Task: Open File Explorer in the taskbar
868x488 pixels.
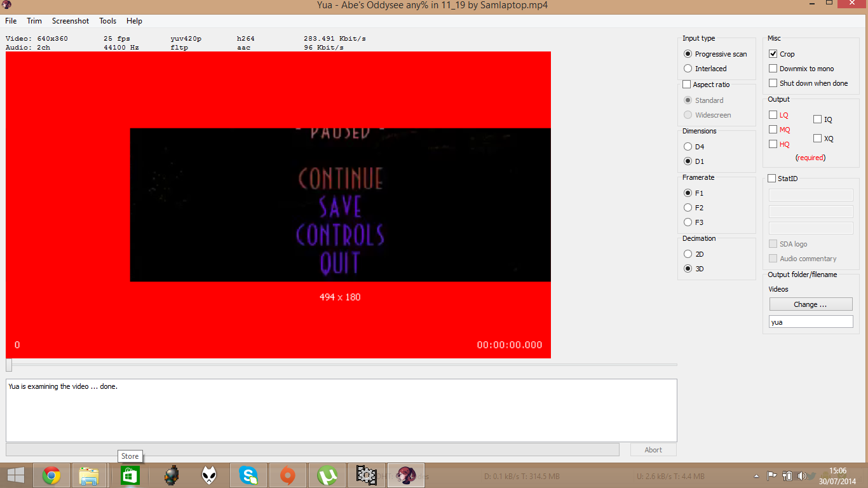Action: point(89,475)
